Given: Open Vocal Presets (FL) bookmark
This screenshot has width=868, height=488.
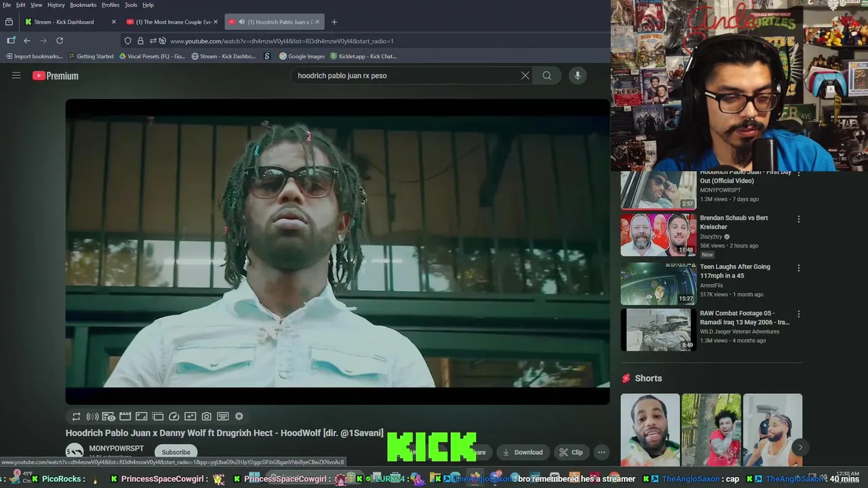Looking at the screenshot, I should [152, 56].
